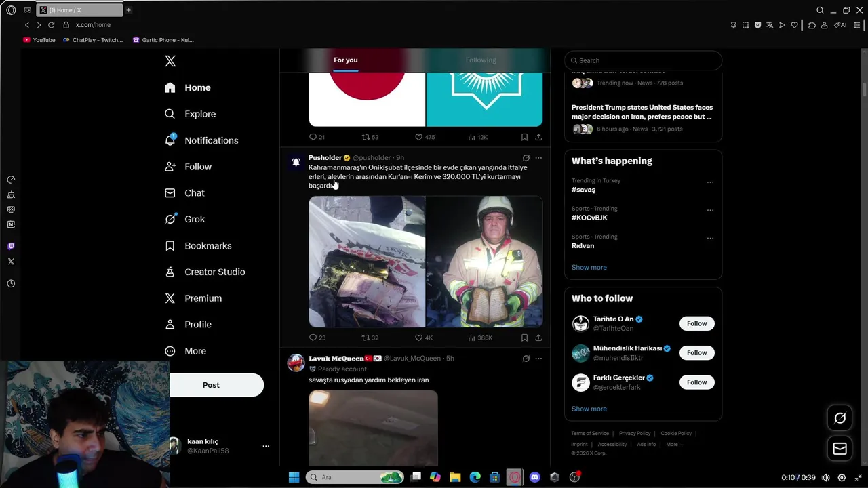
Task: Open Premium subscription page
Action: (x=193, y=298)
